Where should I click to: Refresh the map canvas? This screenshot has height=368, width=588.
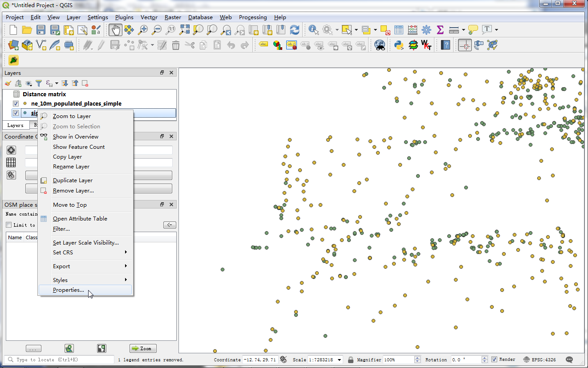pos(294,30)
